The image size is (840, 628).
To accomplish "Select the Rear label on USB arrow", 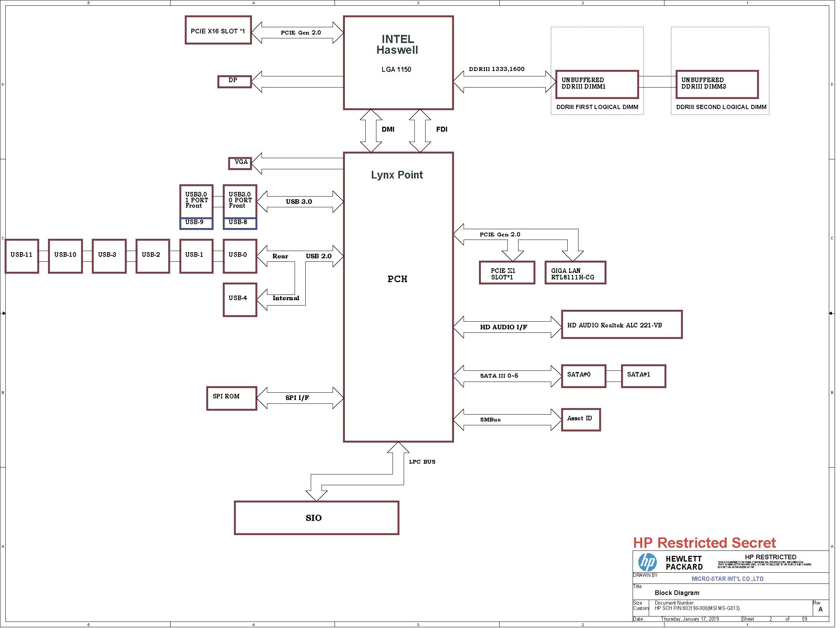I will 280,256.
